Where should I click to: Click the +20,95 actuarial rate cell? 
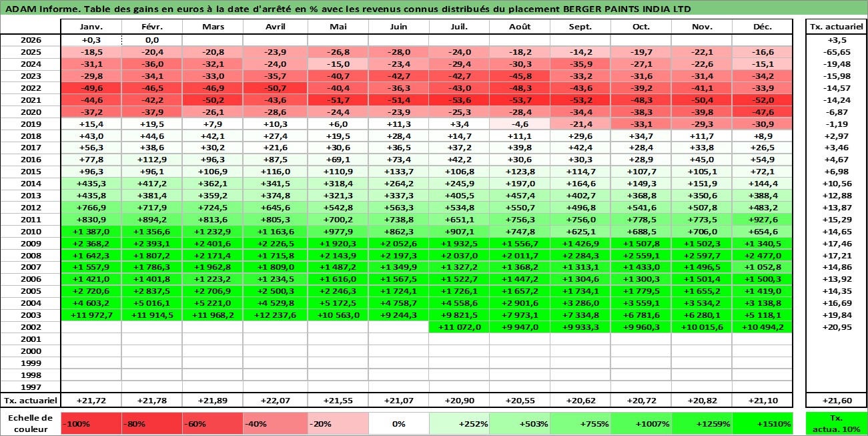(836, 327)
